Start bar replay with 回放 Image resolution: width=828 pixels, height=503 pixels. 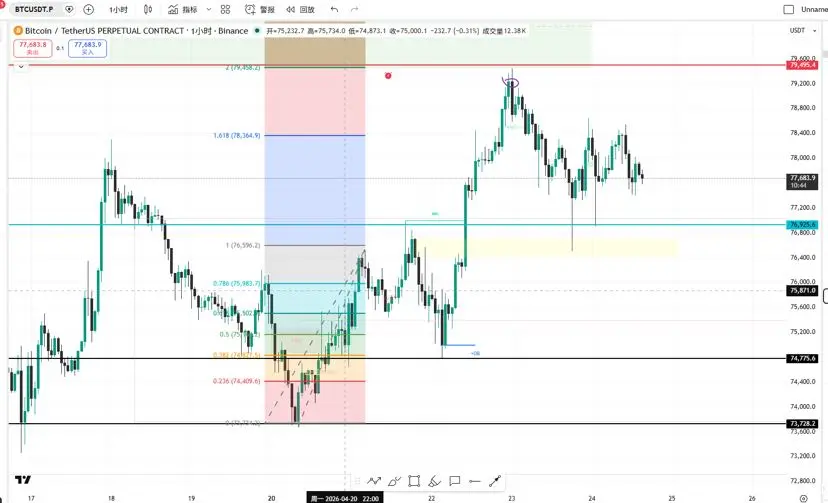[x=300, y=10]
